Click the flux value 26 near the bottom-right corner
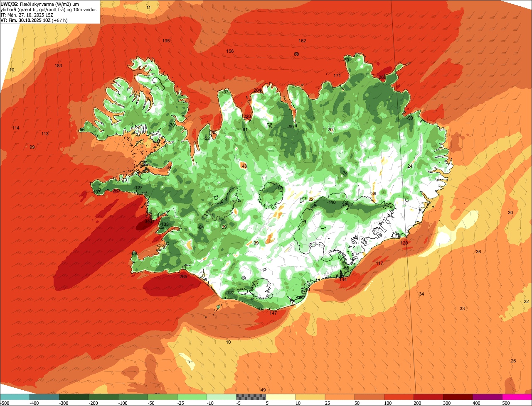The image size is (532, 406). click(x=513, y=361)
